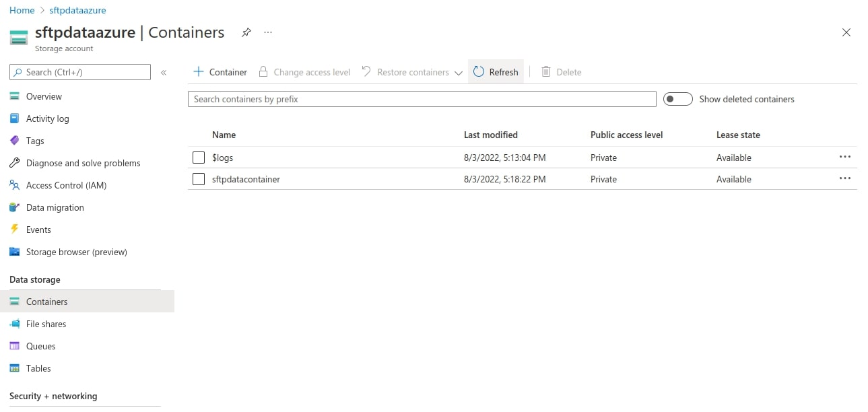Click the Access Control (IAM) icon
868x412 pixels.
tap(15, 185)
